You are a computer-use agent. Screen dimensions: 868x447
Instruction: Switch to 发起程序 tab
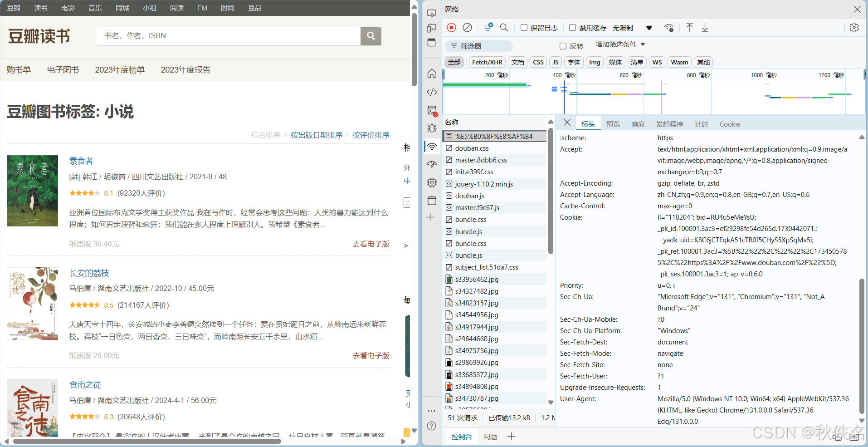click(669, 124)
